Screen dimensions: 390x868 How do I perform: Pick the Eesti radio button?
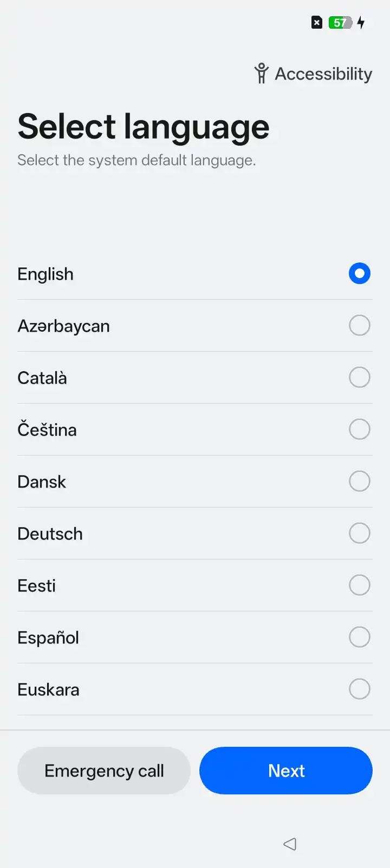point(360,585)
